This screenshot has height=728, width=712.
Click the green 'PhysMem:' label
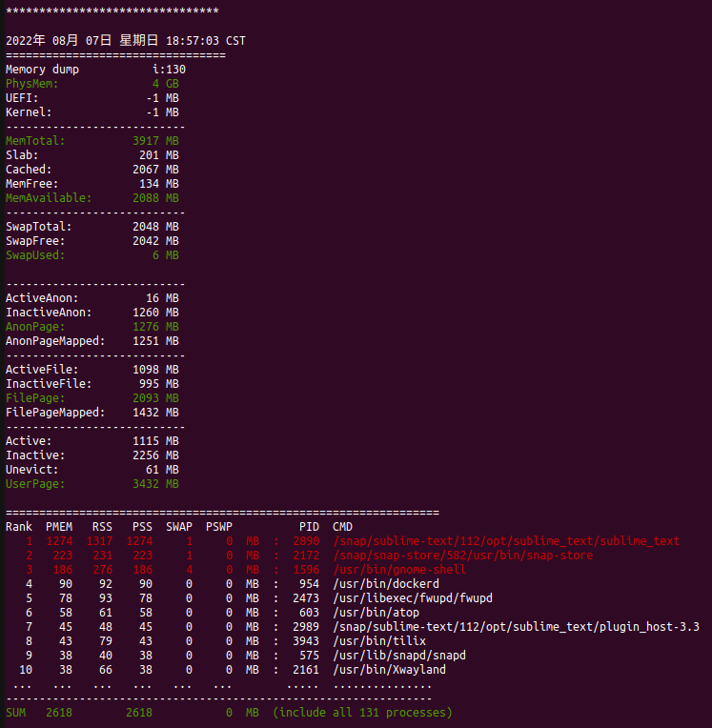coord(32,84)
